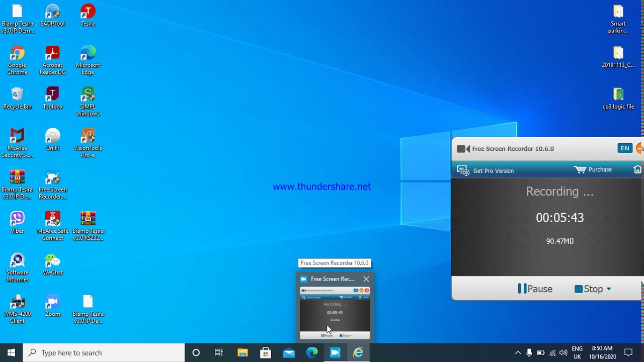Click the microphone tray icon
The height and width of the screenshot is (362, 644).
pyautogui.click(x=529, y=352)
